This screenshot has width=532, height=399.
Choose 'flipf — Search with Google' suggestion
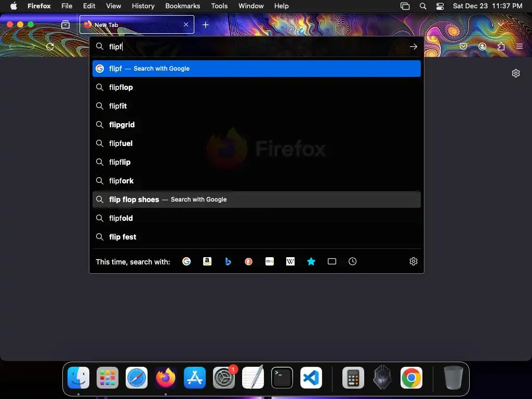click(257, 69)
